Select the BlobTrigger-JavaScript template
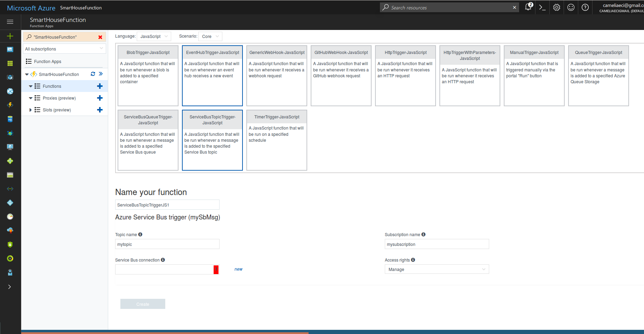This screenshot has width=644, height=334. (x=148, y=76)
